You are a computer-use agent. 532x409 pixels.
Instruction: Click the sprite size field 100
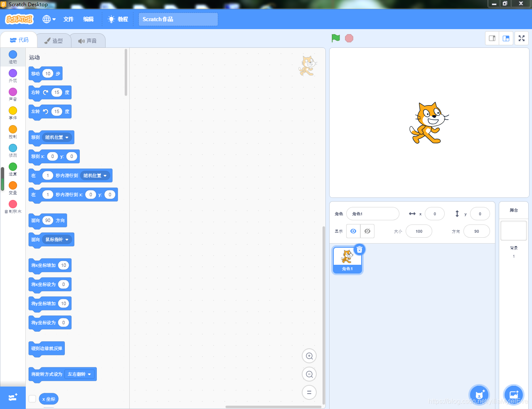point(419,231)
